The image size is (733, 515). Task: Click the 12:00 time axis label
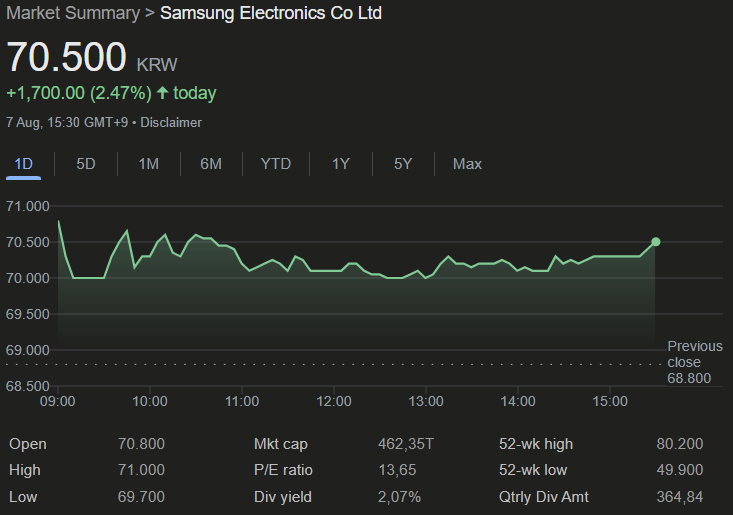pos(334,401)
